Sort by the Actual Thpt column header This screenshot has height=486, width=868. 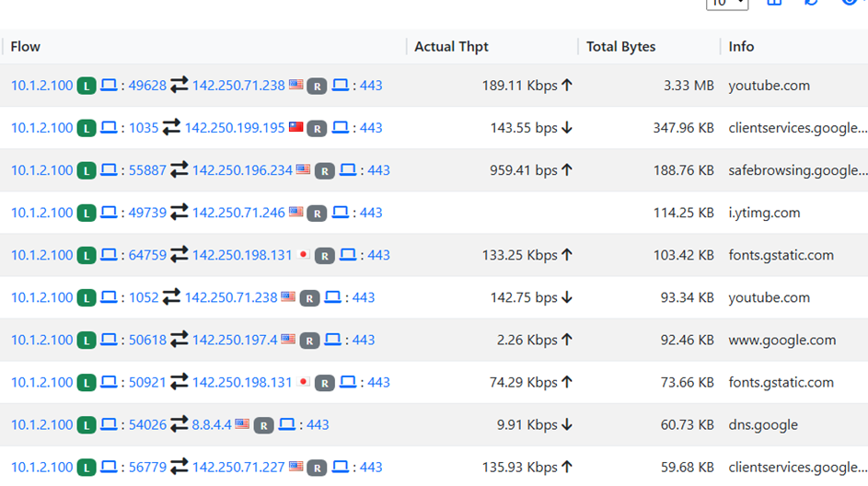tap(451, 46)
